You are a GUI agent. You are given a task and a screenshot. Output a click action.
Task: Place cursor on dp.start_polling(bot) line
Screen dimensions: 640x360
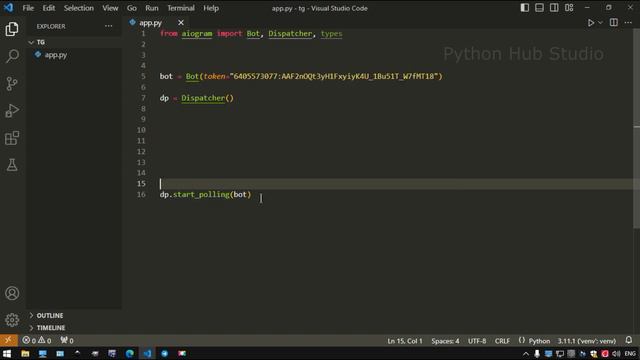point(205,195)
